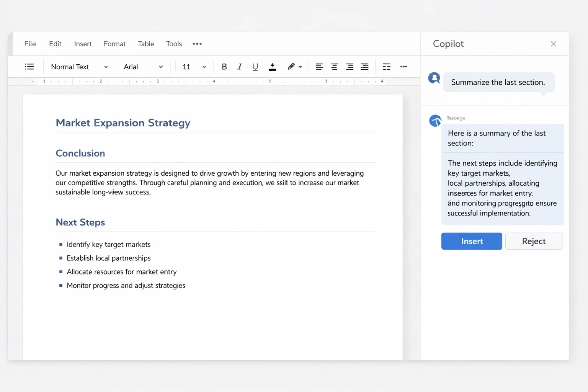Viewport: 588px width, 392px height.
Task: Open the Normal Text style dropdown
Action: pos(79,67)
